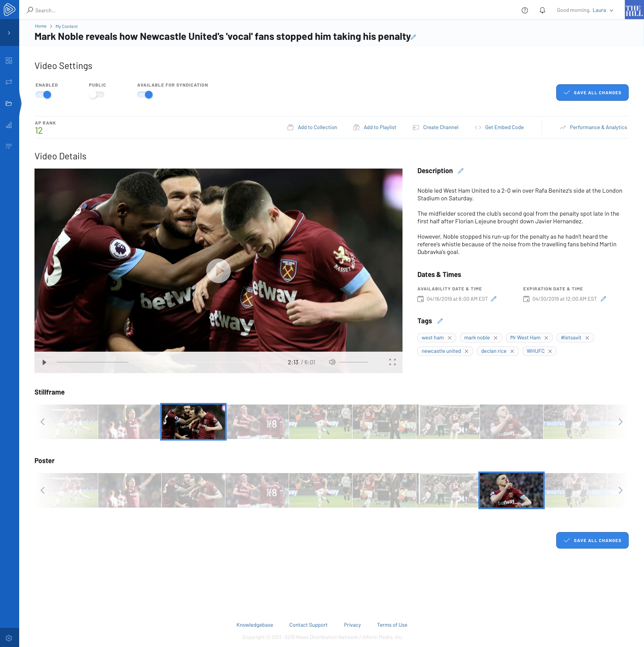
Task: Expand the left sidebar with the chevron
Action: [9, 33]
